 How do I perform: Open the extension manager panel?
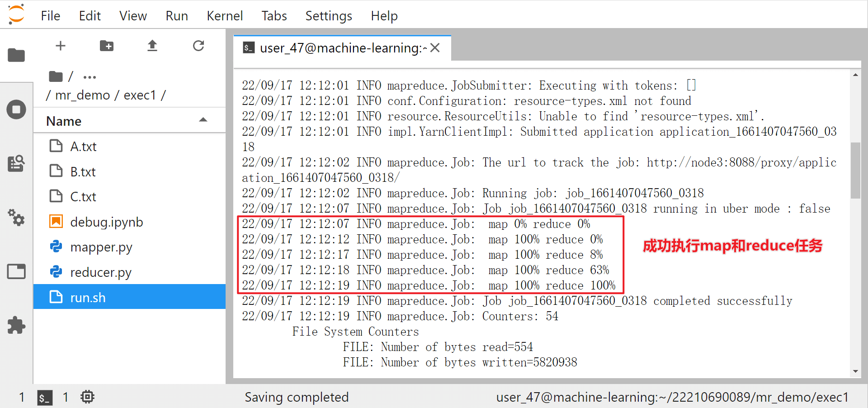(16, 325)
